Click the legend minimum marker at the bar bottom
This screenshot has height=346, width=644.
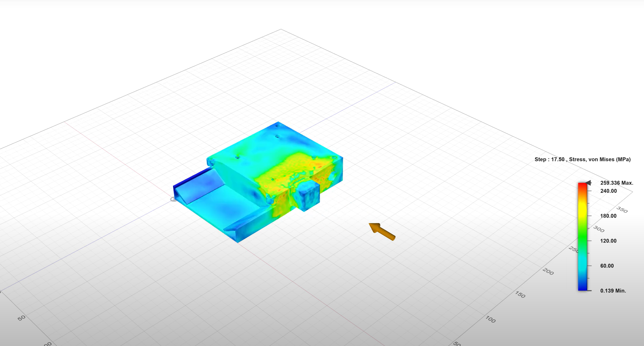[x=589, y=290]
